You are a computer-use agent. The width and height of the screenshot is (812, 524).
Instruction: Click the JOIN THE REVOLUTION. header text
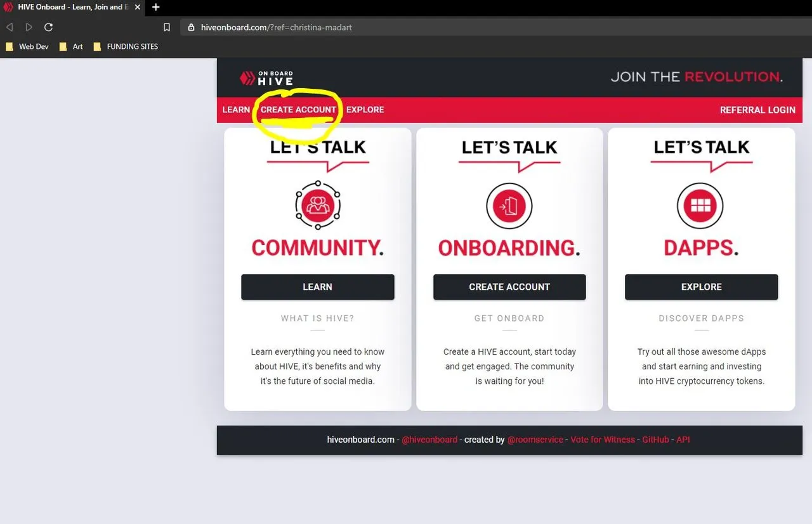coord(697,77)
